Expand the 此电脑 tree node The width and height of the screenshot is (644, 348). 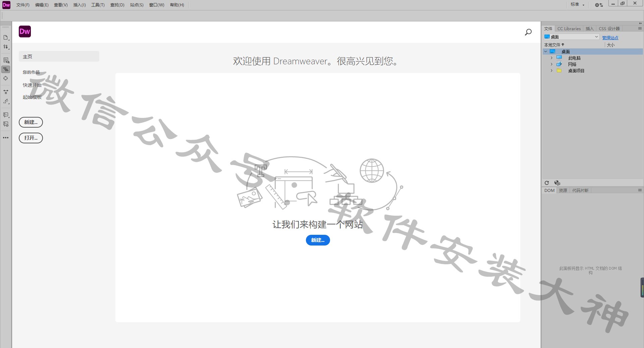pos(551,58)
